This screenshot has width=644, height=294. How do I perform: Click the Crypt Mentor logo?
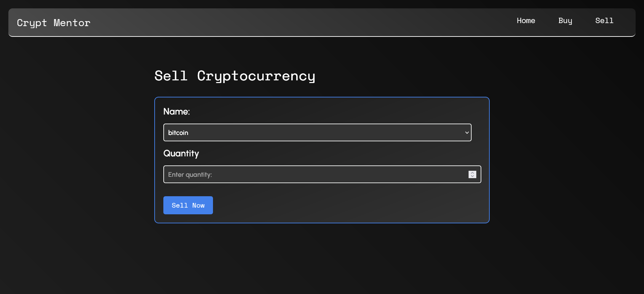[54, 22]
